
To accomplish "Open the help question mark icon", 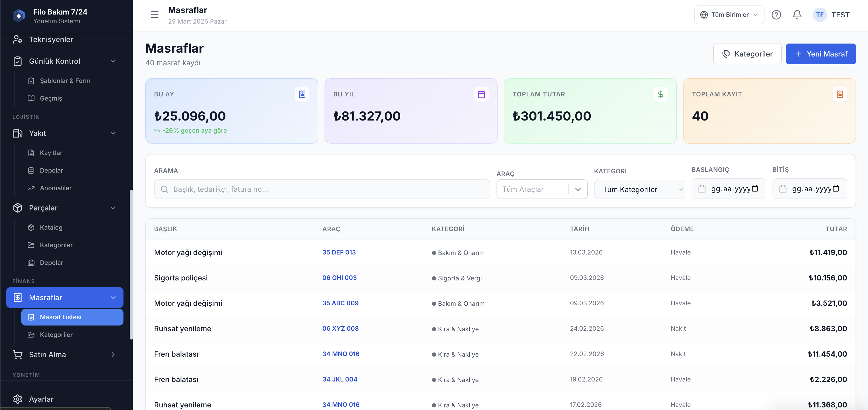I will [x=776, y=15].
